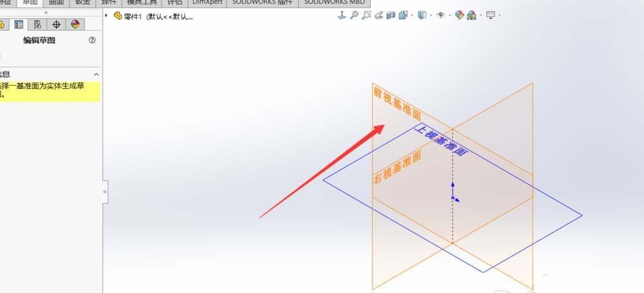644x293 pixels.
Task: Click the view orientation axis icon
Action: 342,15
